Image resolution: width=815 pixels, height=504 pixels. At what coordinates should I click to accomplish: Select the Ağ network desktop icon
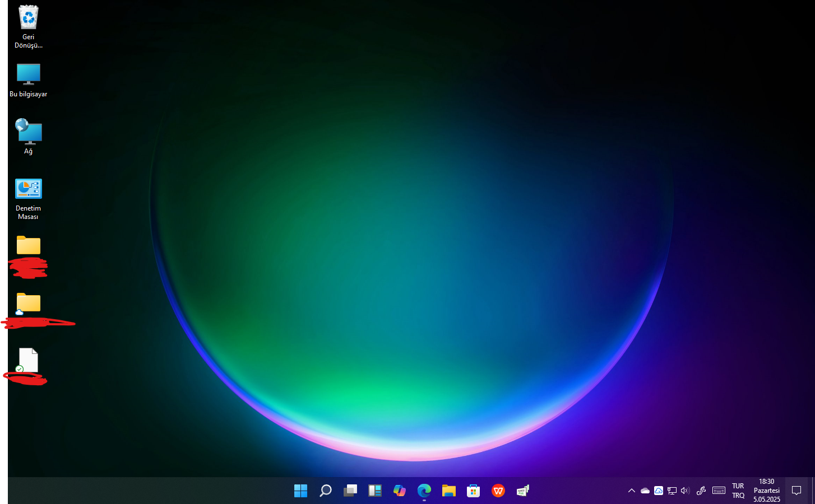click(29, 136)
